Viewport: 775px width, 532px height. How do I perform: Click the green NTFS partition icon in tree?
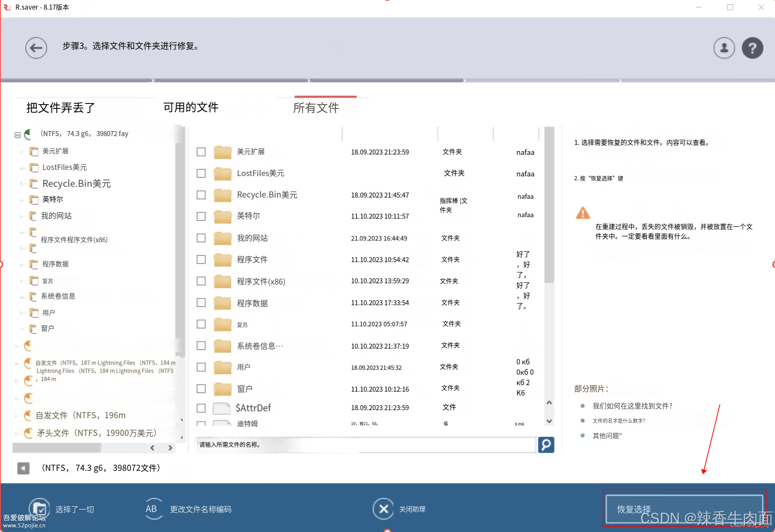(x=28, y=134)
